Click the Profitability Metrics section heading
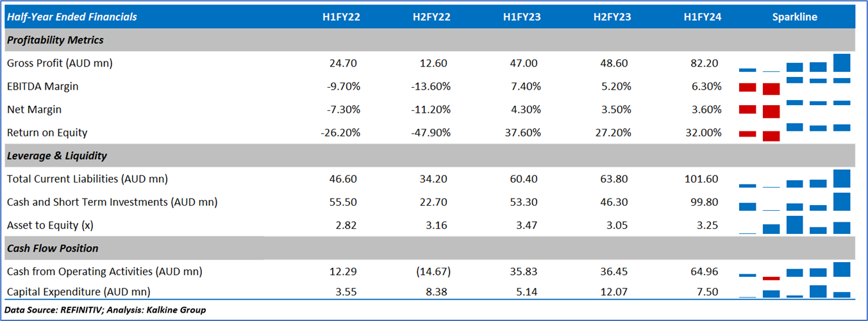The image size is (868, 321). pyautogui.click(x=55, y=40)
